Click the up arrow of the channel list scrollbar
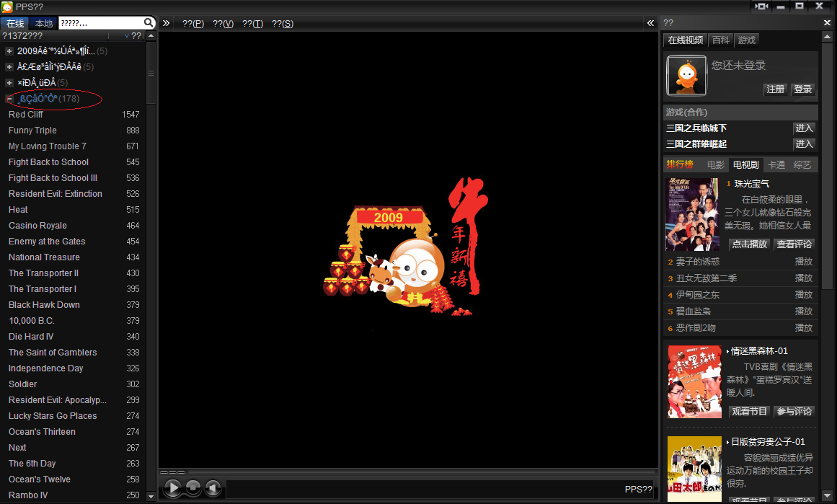The image size is (837, 504). pyautogui.click(x=151, y=36)
